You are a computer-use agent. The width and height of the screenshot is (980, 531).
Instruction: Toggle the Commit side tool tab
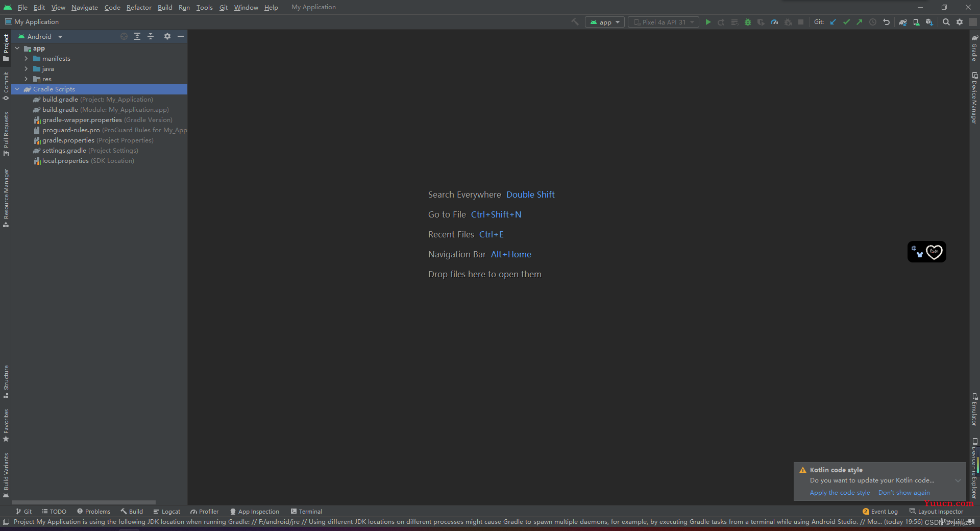(x=6, y=86)
